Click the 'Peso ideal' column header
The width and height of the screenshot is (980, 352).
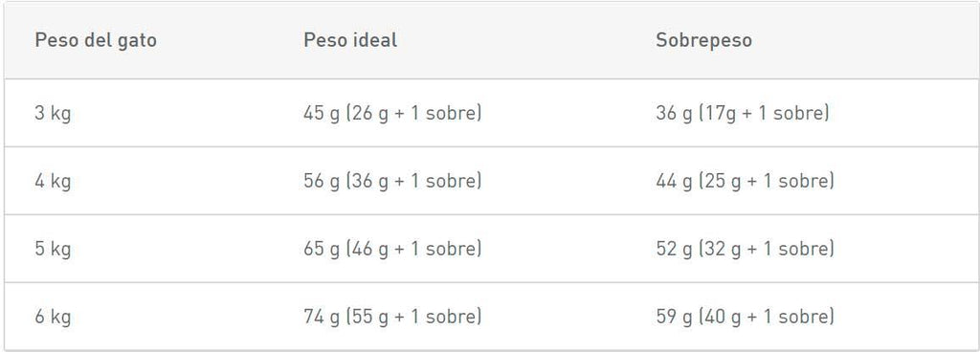[350, 40]
